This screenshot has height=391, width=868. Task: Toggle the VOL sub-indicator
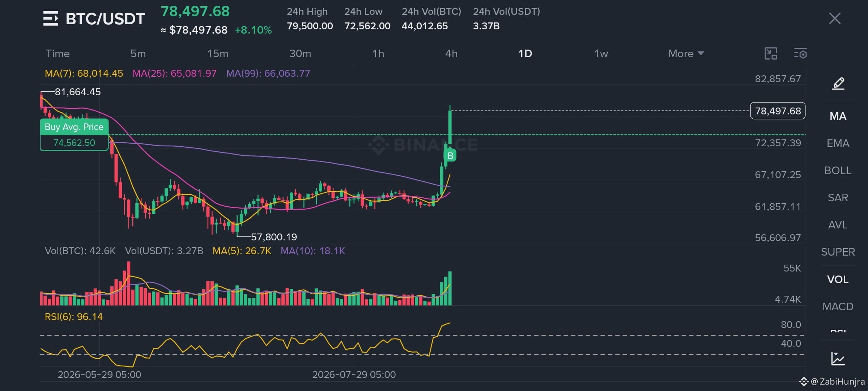[838, 279]
